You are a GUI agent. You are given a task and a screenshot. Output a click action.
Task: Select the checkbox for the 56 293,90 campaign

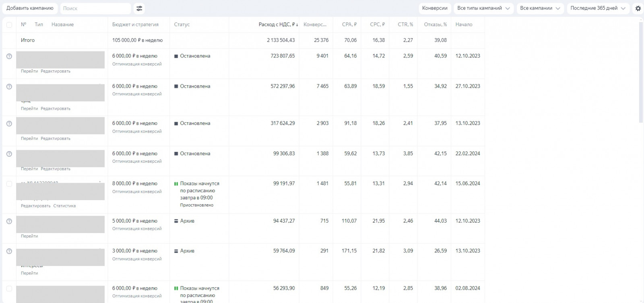[x=9, y=289]
